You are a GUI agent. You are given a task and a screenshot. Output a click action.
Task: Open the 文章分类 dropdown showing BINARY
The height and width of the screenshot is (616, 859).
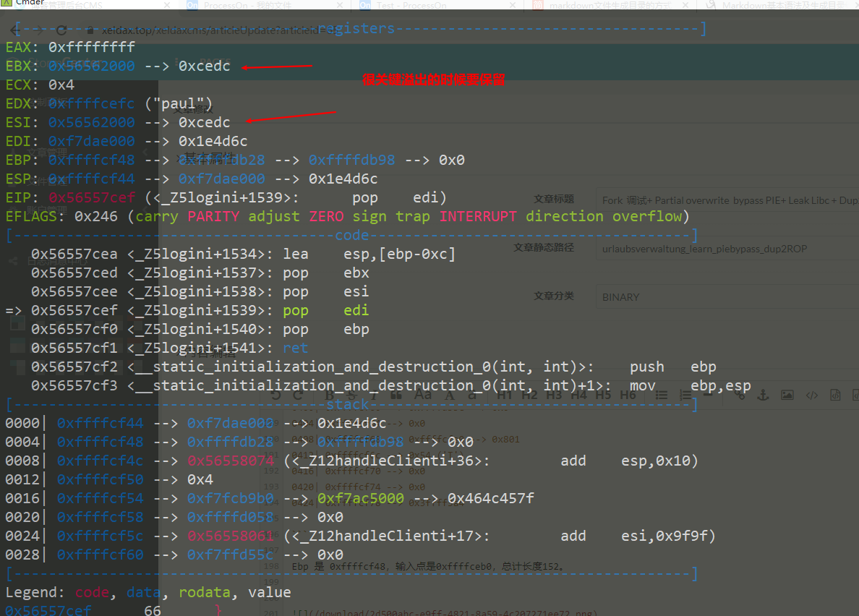(727, 296)
